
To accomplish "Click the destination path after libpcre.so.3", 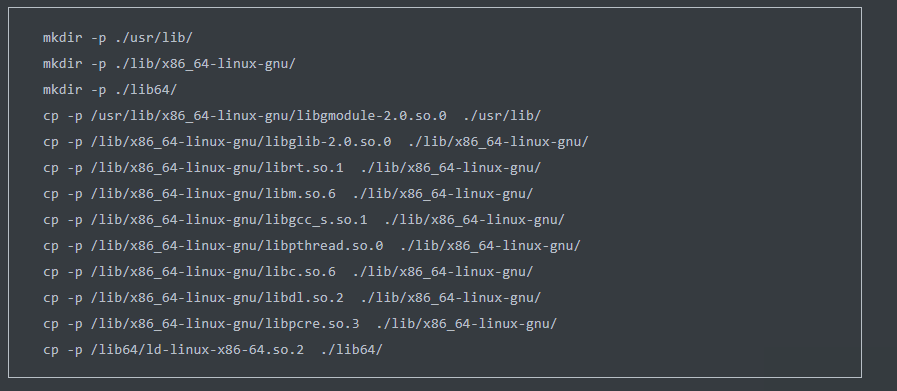I will (466, 324).
